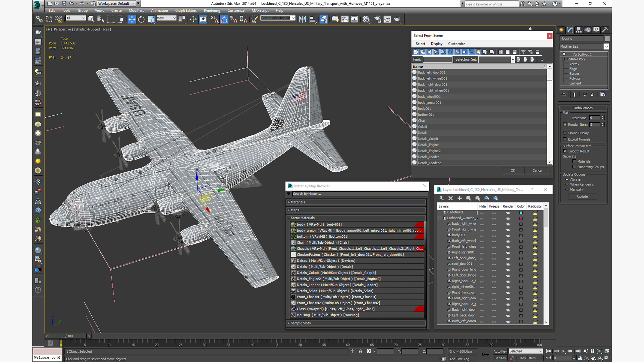Click Delete layer X icon in Layer dialog
Viewport: 644px width, 362px height.
coord(450,198)
